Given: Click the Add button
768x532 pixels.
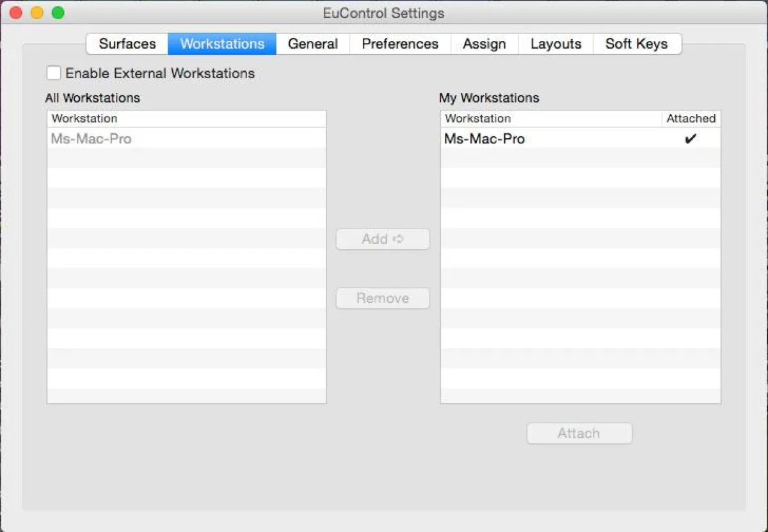Looking at the screenshot, I should [x=383, y=239].
